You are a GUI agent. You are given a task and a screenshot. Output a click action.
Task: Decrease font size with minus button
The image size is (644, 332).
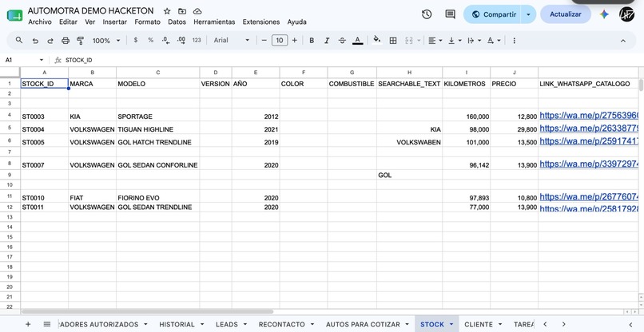tap(264, 40)
